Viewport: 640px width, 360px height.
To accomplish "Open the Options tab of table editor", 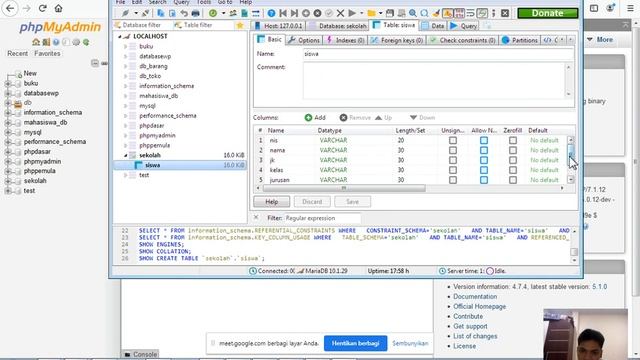I will pyautogui.click(x=304, y=40).
